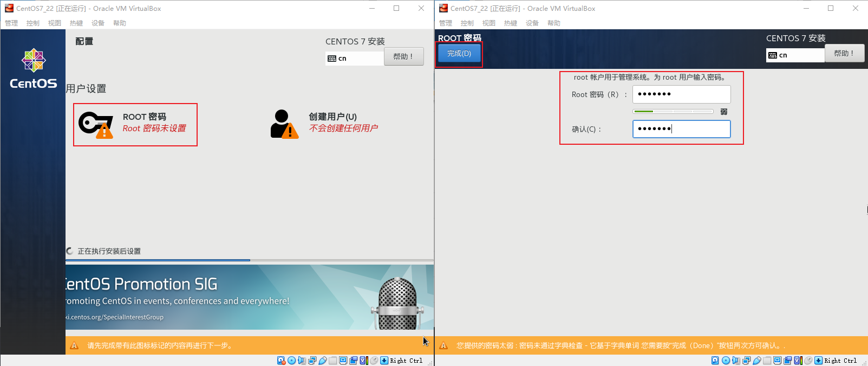Click 帮助! button in right window
868x366 pixels.
[844, 53]
